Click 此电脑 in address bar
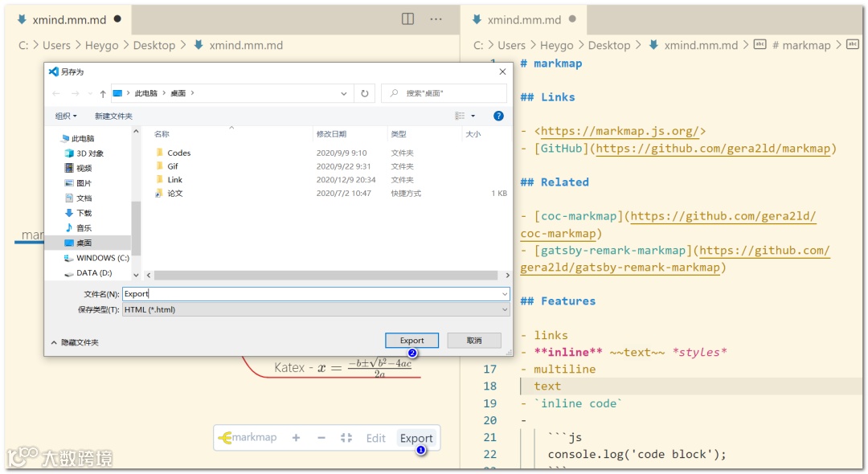This screenshot has width=868, height=474. coord(146,93)
